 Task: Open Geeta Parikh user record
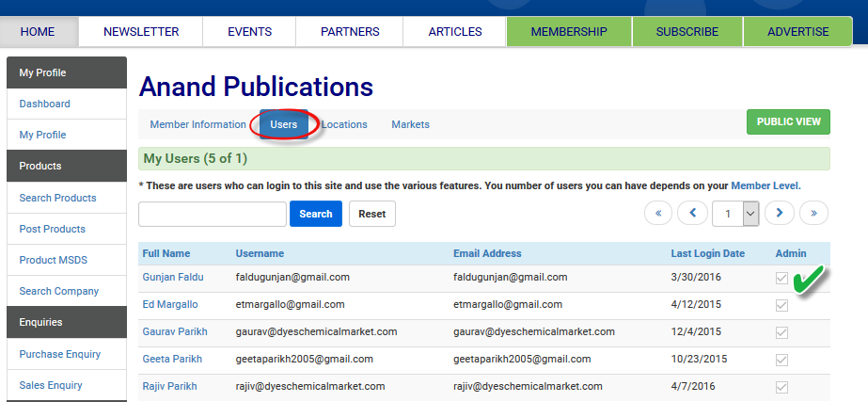click(172, 359)
